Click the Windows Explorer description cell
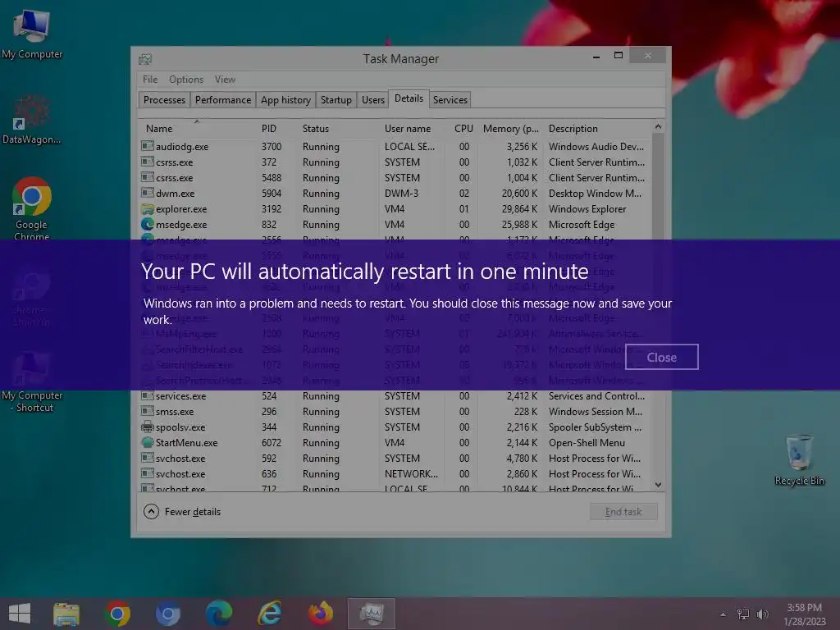840x630 pixels. [x=587, y=209]
